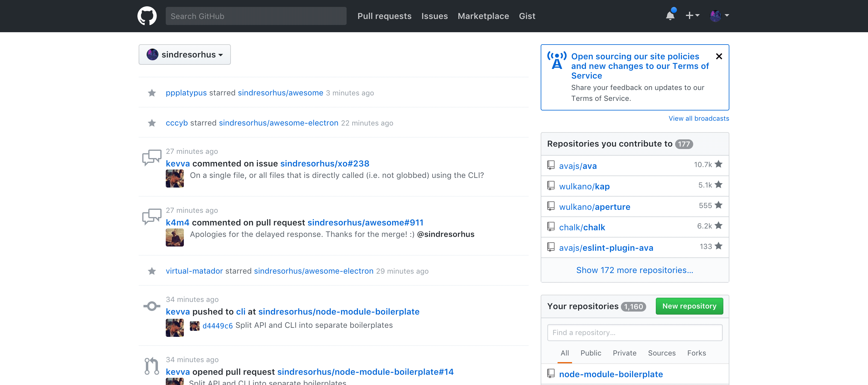868x385 pixels.
Task: Click the GitHub Octocat logo
Action: pyautogui.click(x=147, y=16)
